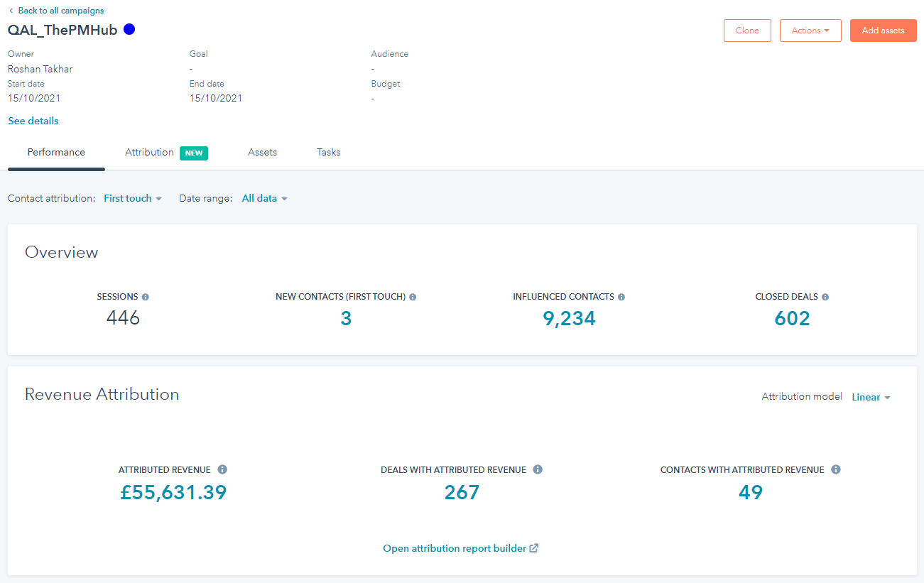Click the Closed Deals info icon
The image size is (924, 583).
click(x=825, y=297)
